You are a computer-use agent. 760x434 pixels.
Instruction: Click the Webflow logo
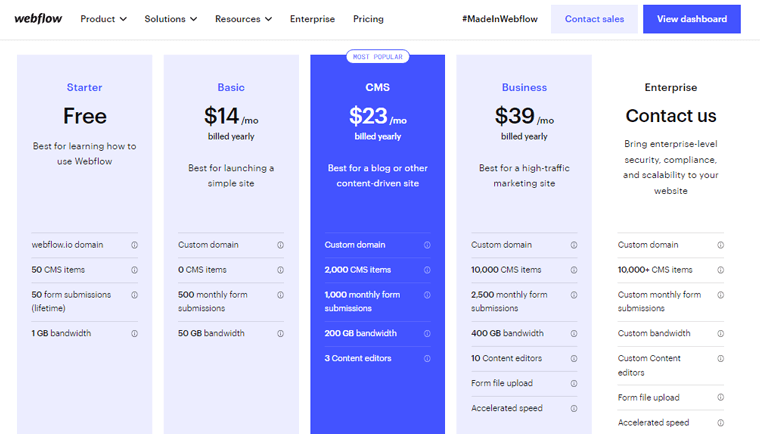tap(38, 19)
